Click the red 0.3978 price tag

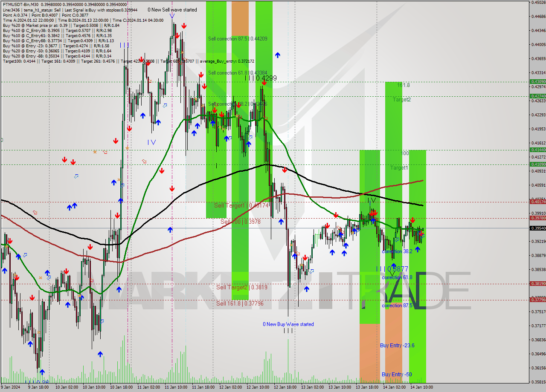537,218
